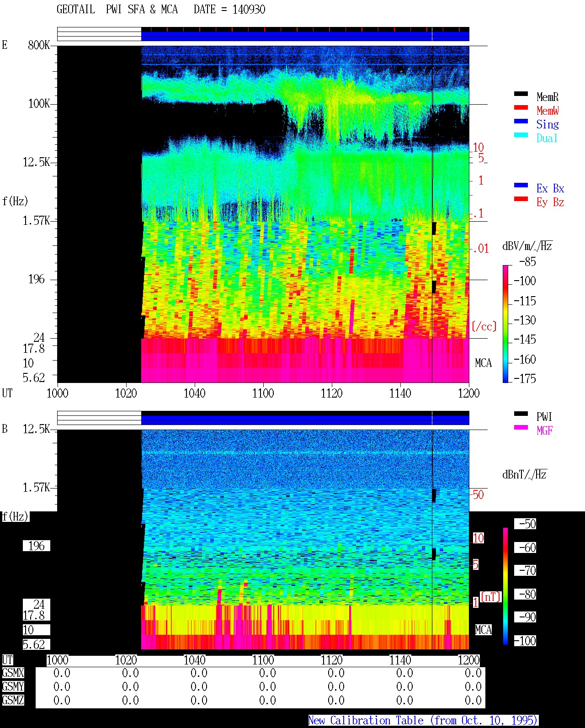Click the f(Hz) label on E panel
This screenshot has height=728, width=585.
pyautogui.click(x=15, y=201)
